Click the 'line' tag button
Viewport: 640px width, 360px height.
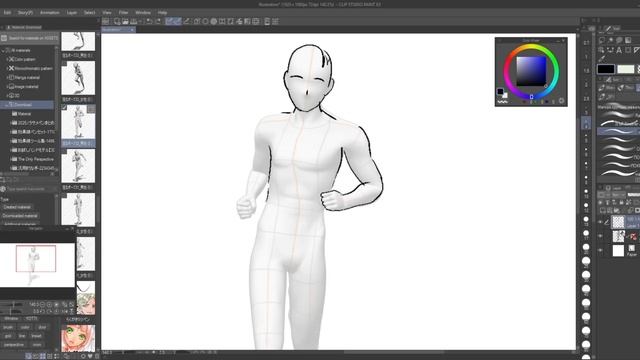tap(22, 336)
